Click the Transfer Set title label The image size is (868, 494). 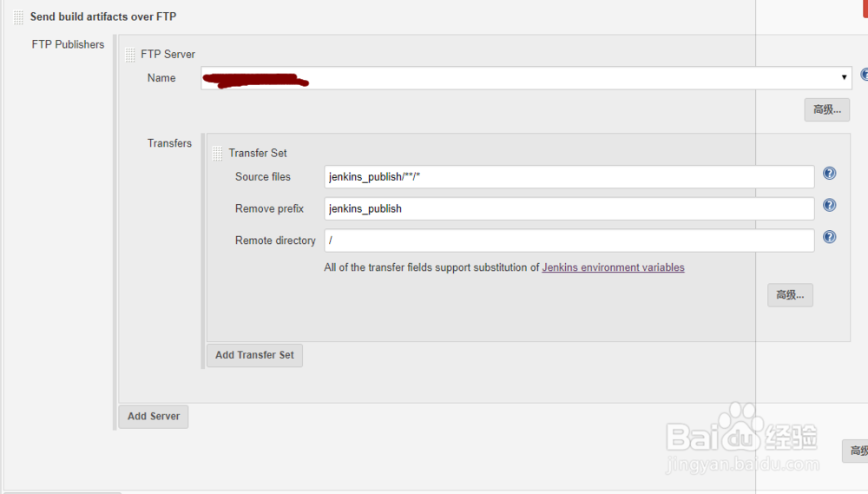click(x=258, y=153)
